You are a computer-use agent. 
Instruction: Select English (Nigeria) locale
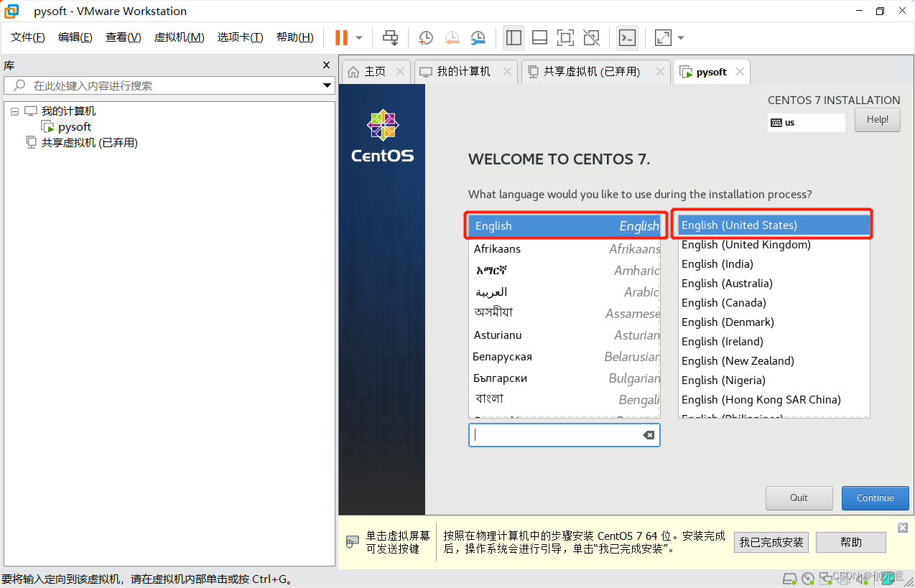click(x=774, y=381)
